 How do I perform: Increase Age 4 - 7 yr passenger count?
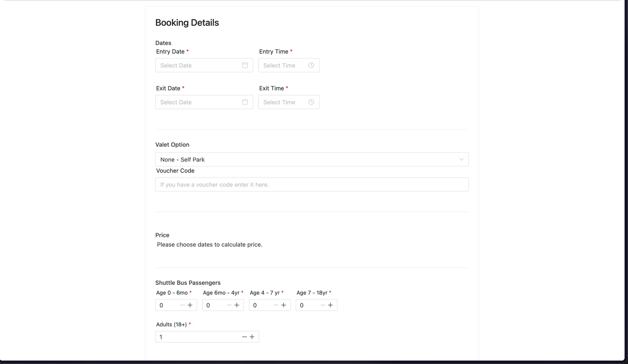(284, 305)
